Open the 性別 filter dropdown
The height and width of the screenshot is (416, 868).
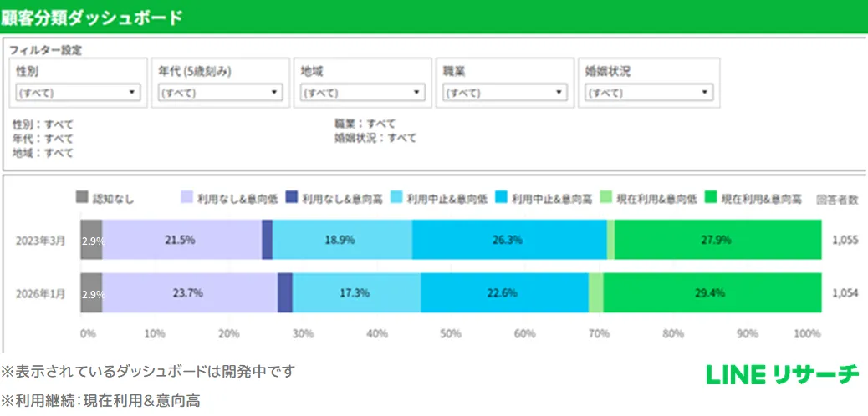click(x=77, y=93)
